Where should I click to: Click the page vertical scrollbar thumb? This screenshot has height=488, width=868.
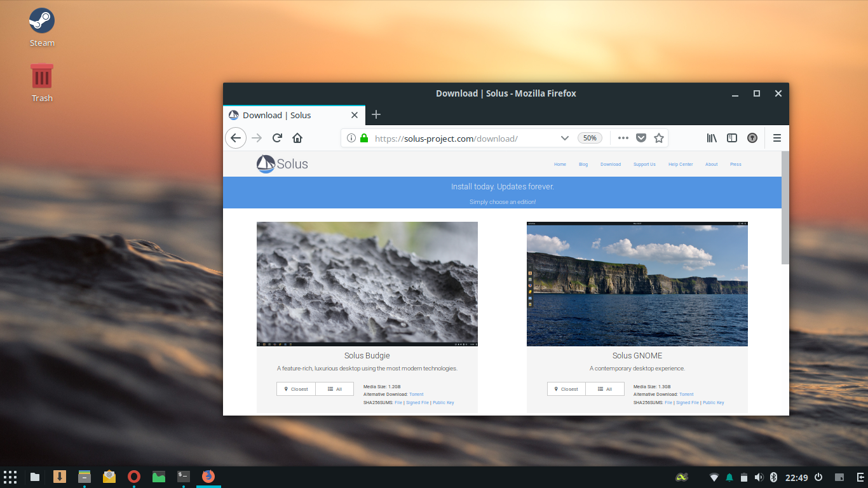point(785,208)
